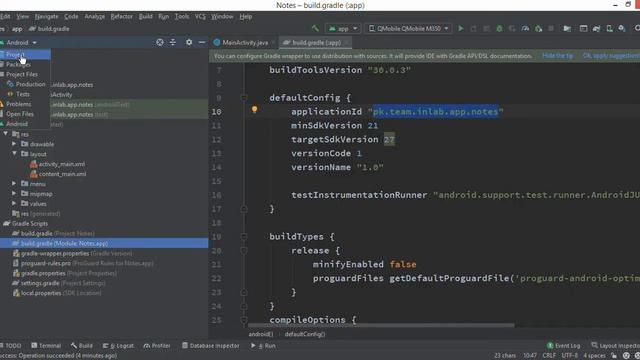The height and width of the screenshot is (360, 640).
Task: Switch to the MainActivity.java editor tab
Action: click(x=244, y=42)
